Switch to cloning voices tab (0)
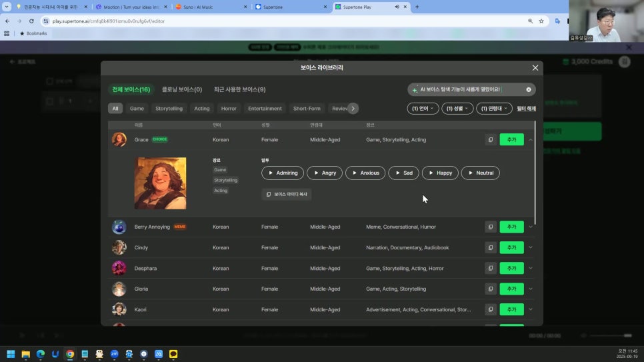The image size is (644, 362). click(182, 89)
